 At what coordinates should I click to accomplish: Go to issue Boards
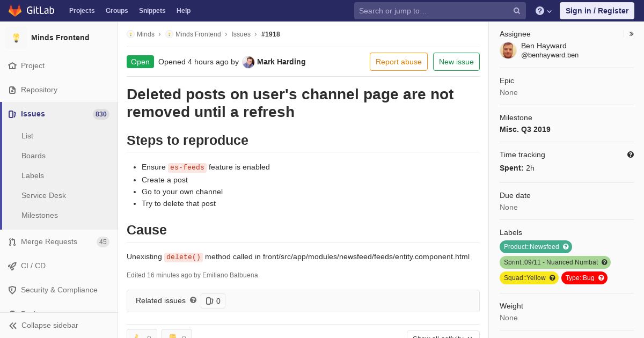(x=33, y=156)
